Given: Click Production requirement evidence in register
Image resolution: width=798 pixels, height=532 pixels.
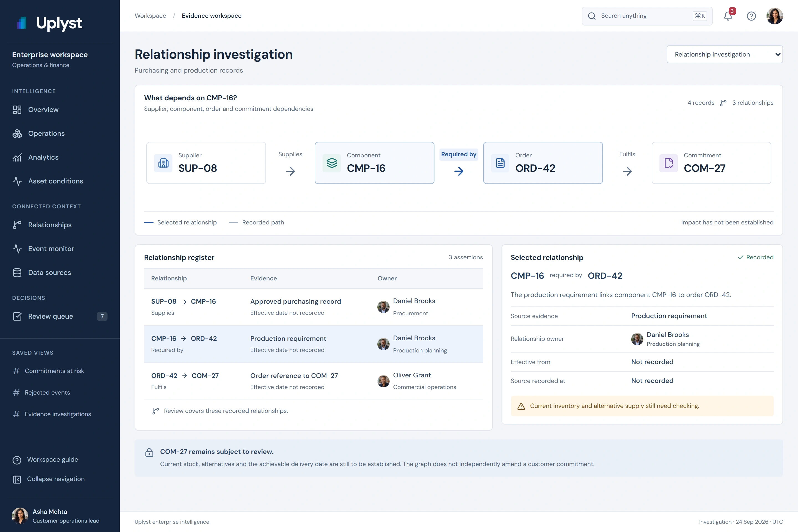Looking at the screenshot, I should coord(288,339).
